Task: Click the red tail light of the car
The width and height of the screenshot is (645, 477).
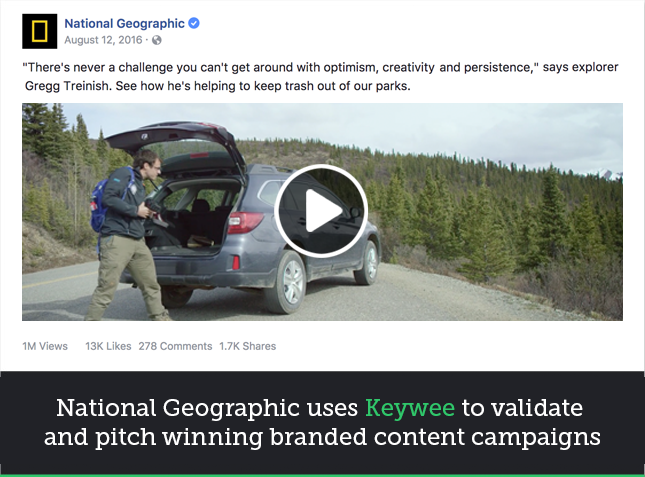Action: click(x=244, y=222)
